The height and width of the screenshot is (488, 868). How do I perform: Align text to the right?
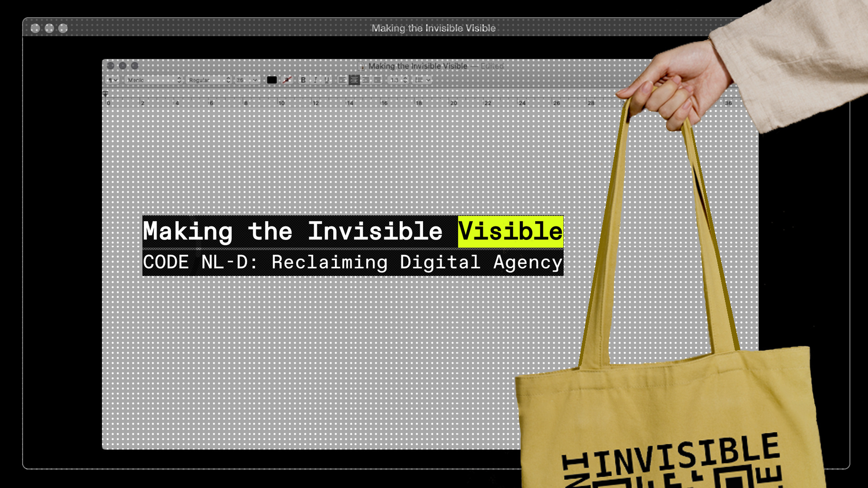tap(366, 80)
